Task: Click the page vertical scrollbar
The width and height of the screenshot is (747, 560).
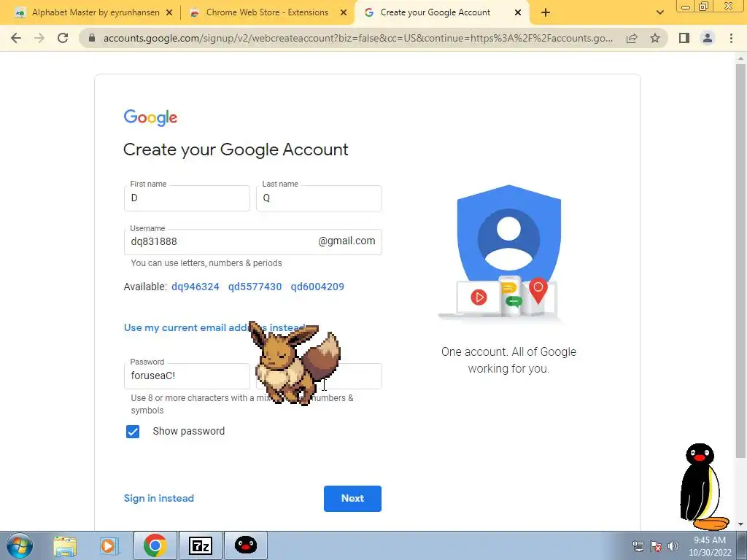Action: (740, 261)
